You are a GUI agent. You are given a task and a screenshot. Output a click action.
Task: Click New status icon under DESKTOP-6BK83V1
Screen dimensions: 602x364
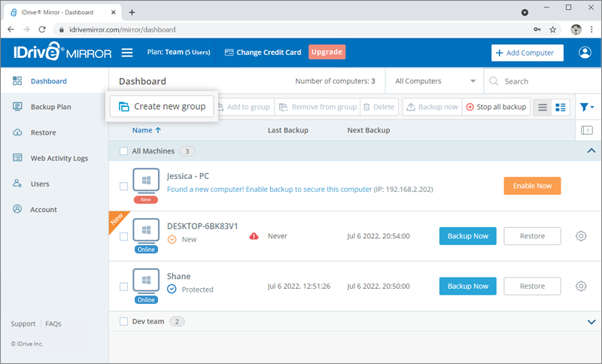point(172,239)
